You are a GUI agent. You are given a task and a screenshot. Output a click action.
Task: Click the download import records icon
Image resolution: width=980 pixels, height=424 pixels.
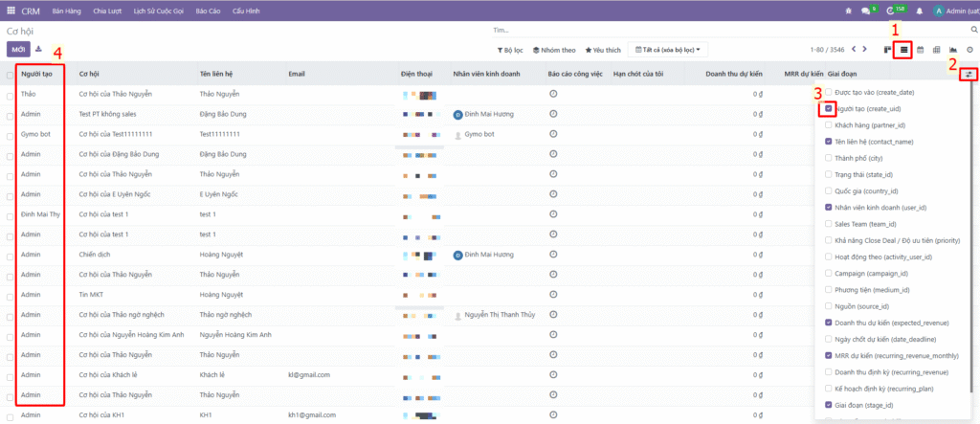pyautogui.click(x=38, y=49)
